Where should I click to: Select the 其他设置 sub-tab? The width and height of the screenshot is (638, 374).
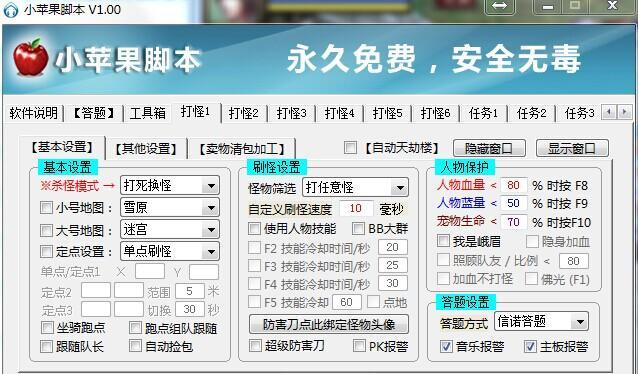[x=146, y=149]
